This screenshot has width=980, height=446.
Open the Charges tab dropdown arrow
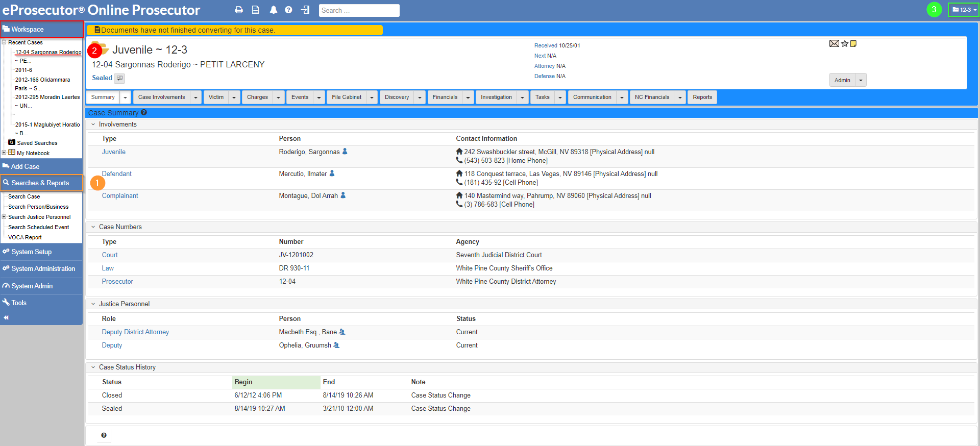point(278,97)
